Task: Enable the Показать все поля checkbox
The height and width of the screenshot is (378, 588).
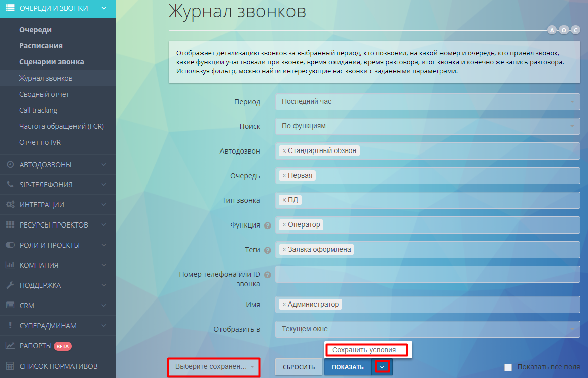Action: point(508,367)
